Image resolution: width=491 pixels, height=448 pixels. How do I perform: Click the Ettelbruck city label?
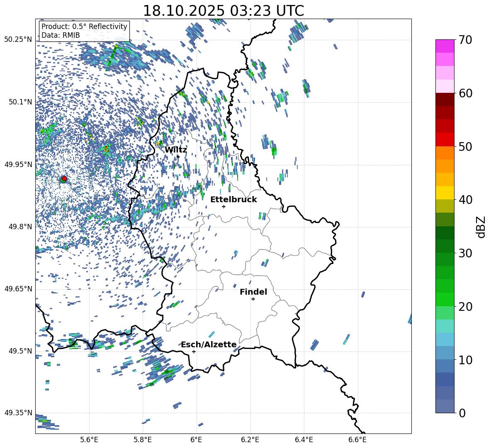(x=233, y=199)
